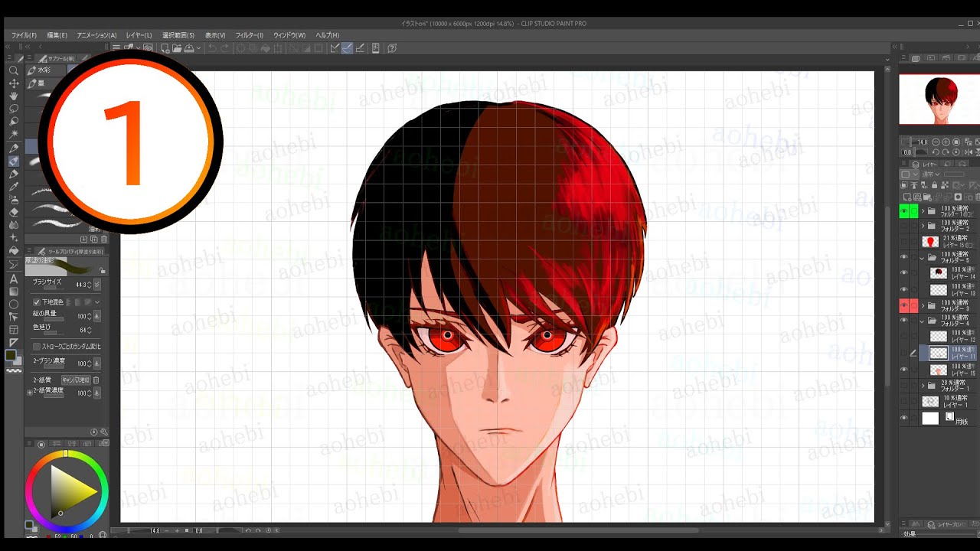The width and height of the screenshot is (980, 551).
Task: Select the Text tool
Action: tap(14, 279)
